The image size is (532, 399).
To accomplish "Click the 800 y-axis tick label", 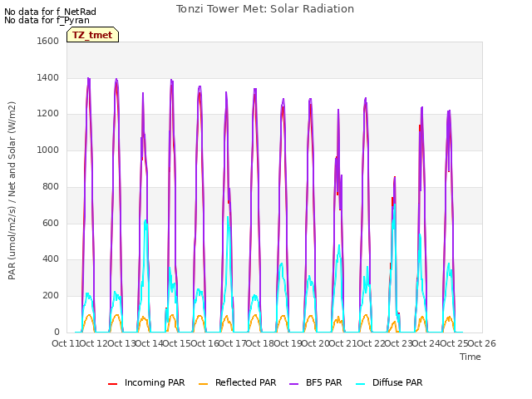I will click(x=51, y=186).
